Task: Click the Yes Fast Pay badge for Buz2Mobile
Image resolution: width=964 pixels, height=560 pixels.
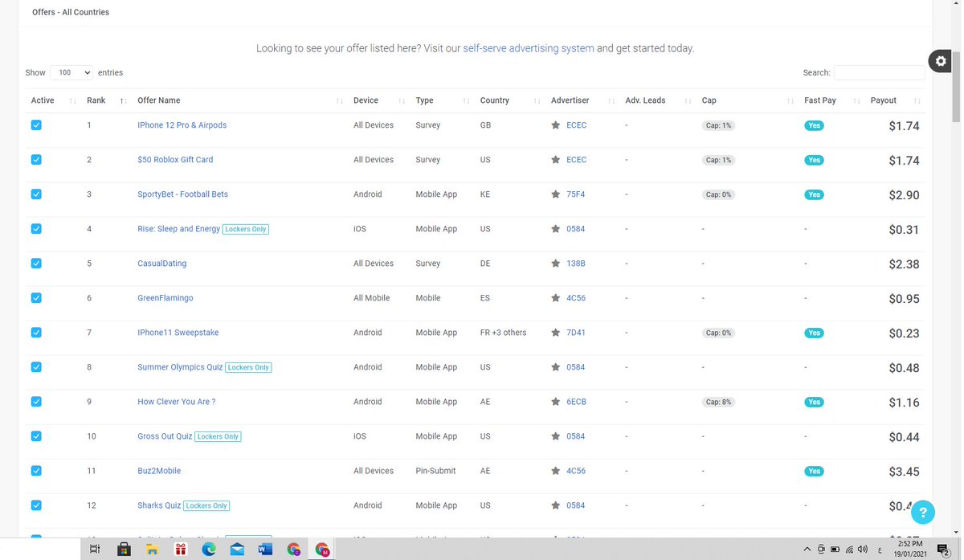Action: coord(814,471)
